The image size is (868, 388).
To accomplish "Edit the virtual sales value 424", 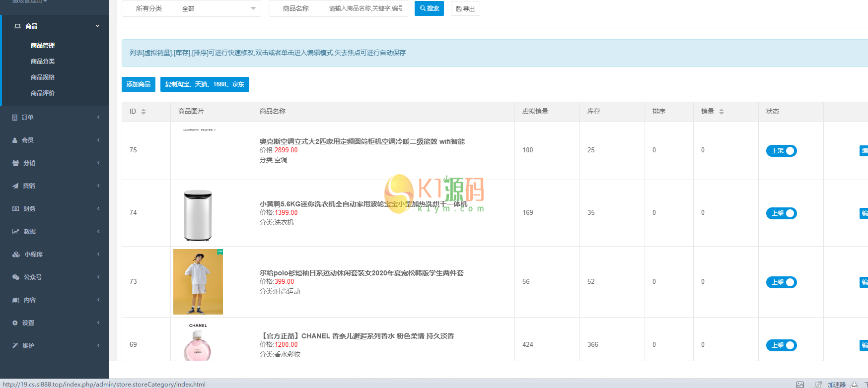I will pos(528,345).
